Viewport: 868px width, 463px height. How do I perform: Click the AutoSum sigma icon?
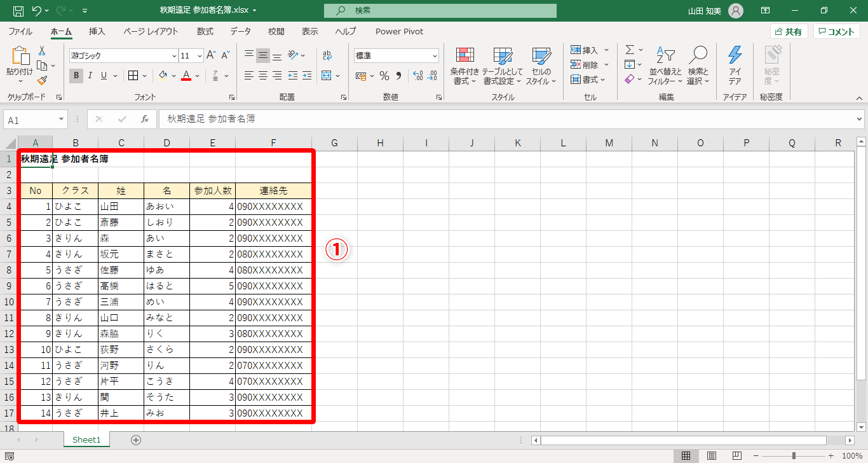[630, 50]
